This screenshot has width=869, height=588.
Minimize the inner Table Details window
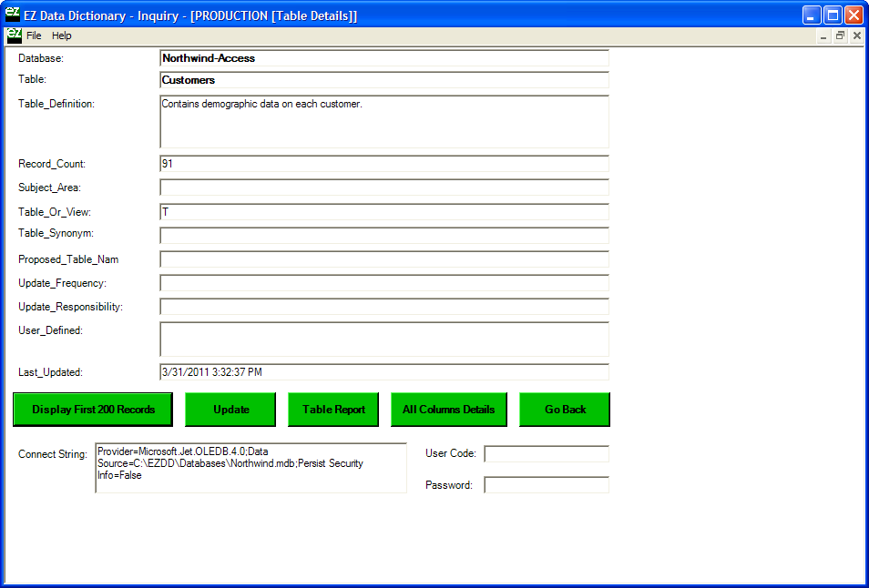pyautogui.click(x=823, y=35)
